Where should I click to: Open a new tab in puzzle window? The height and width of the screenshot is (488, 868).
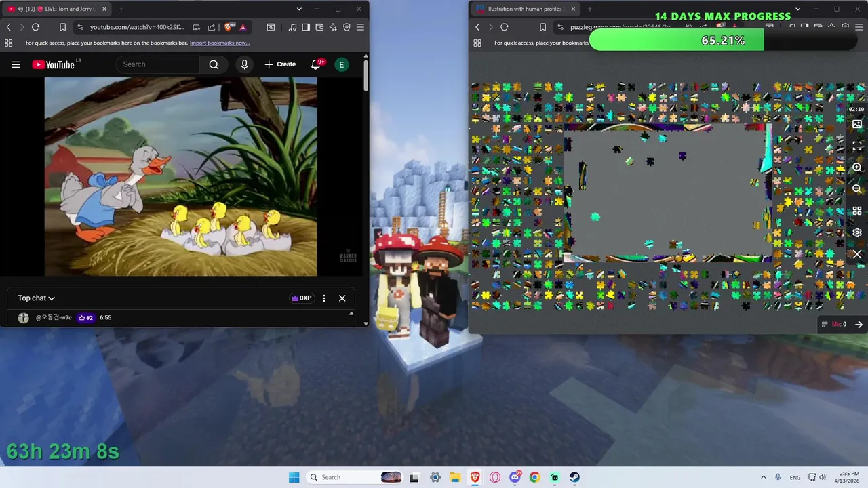[x=589, y=9]
